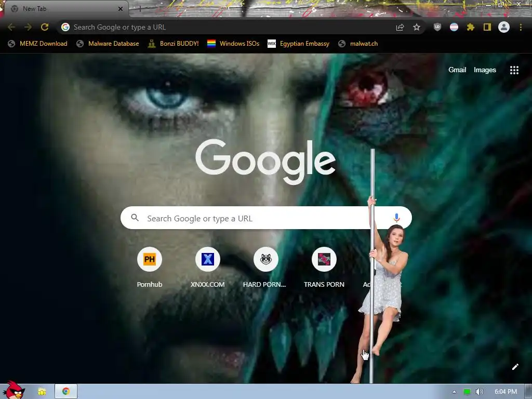Open the Egyptian Embassy bookmark
Viewport: 532px width, 399px height.
click(x=298, y=44)
